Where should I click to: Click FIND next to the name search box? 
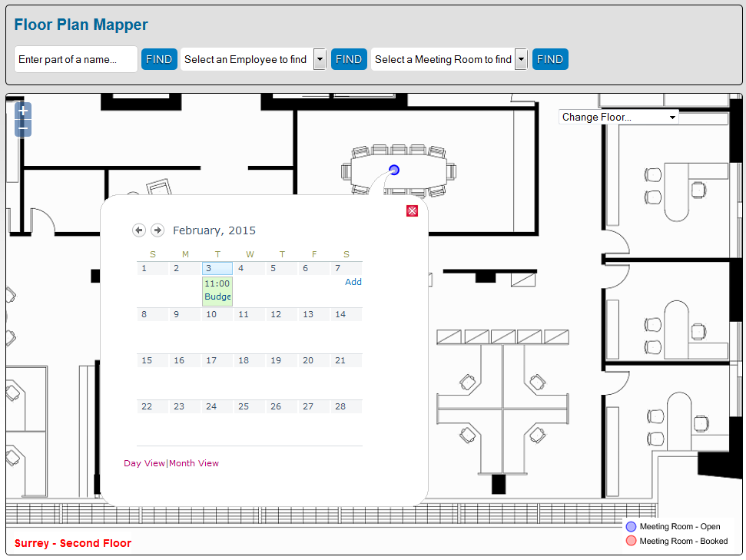(159, 59)
